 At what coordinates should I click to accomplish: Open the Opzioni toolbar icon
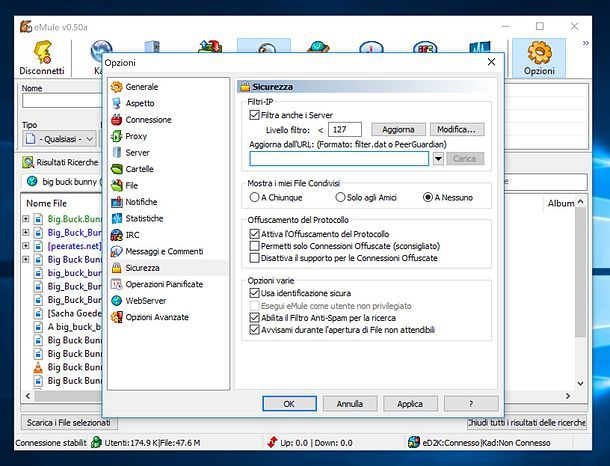(x=539, y=54)
